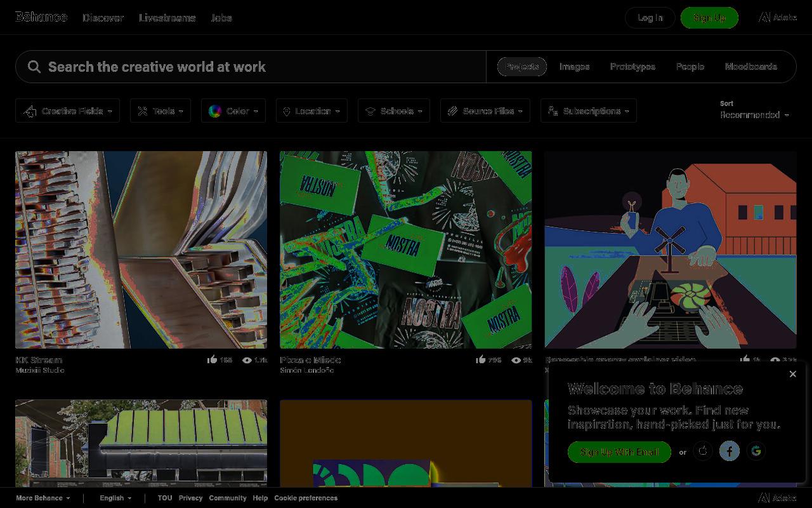The height and width of the screenshot is (508, 812).
Task: Switch to the Images tab
Action: coord(574,67)
